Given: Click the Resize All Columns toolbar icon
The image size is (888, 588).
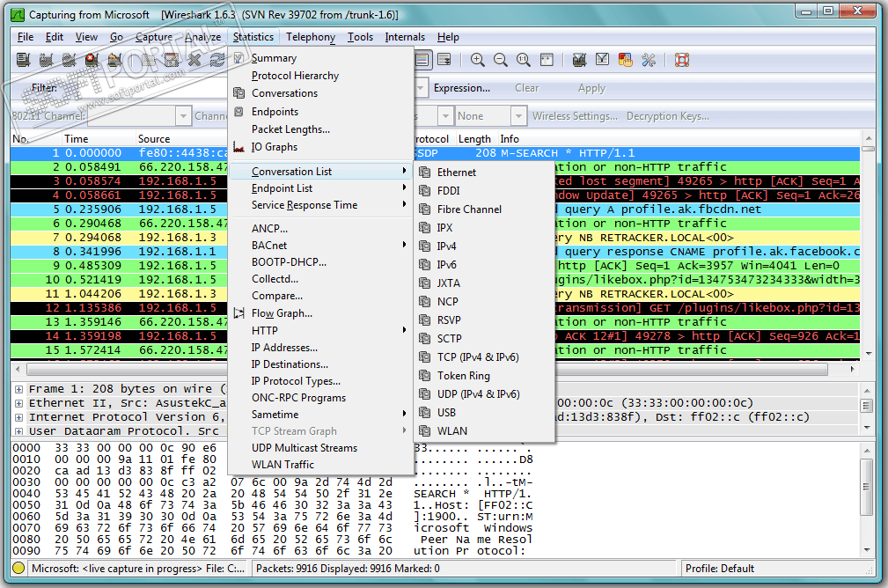Looking at the screenshot, I should pos(547,60).
